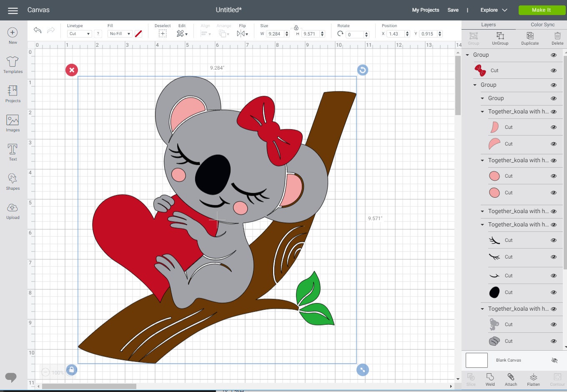
Task: Hide the red bow Cut layer
Action: pyautogui.click(x=554, y=70)
